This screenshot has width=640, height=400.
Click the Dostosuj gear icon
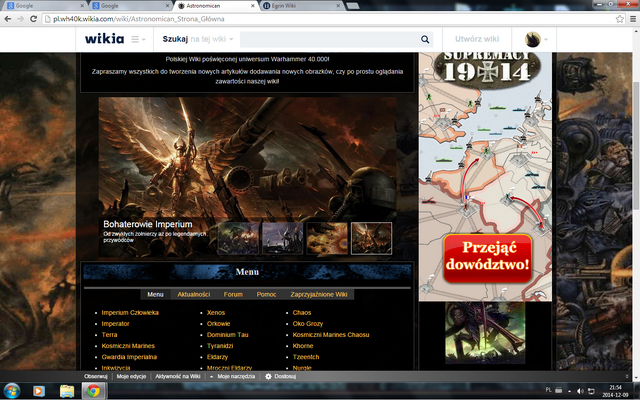pyautogui.click(x=268, y=376)
